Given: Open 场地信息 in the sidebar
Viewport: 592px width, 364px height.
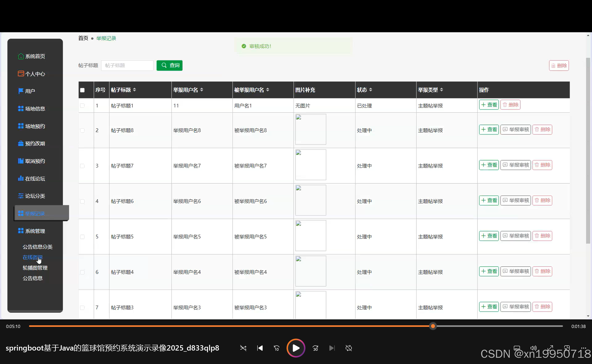Looking at the screenshot, I should click(x=31, y=109).
